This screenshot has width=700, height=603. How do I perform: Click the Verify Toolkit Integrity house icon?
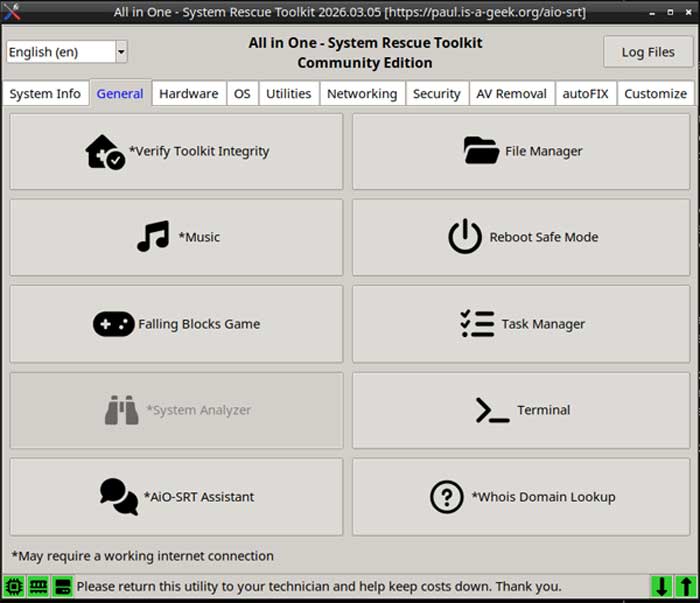105,152
